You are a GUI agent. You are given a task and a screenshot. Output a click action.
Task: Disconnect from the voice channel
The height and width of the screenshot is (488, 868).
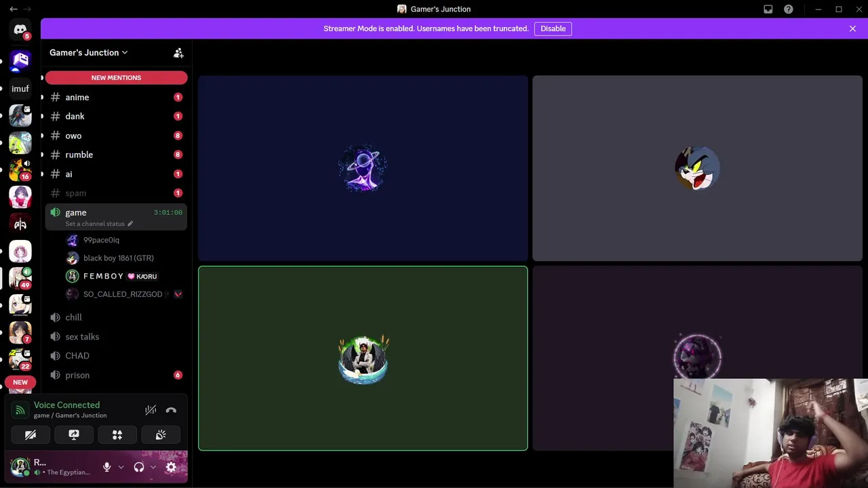click(171, 410)
